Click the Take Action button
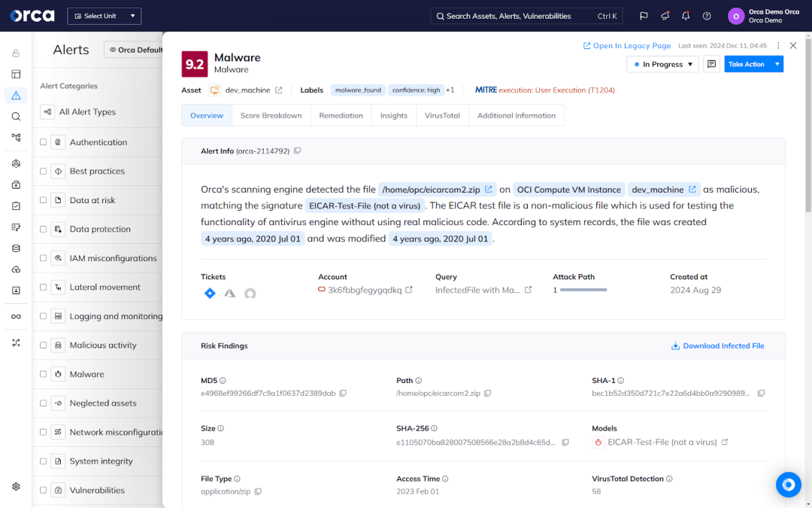Viewport: 812px width, 508px height. point(747,64)
